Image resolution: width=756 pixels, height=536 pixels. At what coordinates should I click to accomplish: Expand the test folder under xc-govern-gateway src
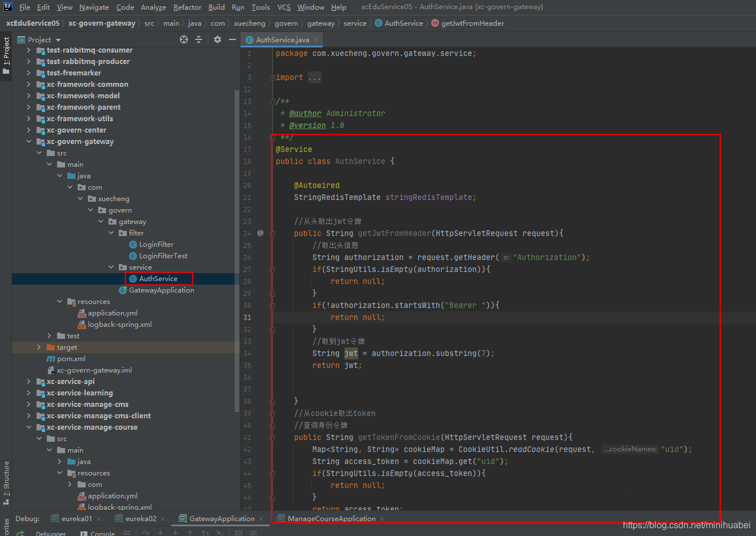coord(49,336)
